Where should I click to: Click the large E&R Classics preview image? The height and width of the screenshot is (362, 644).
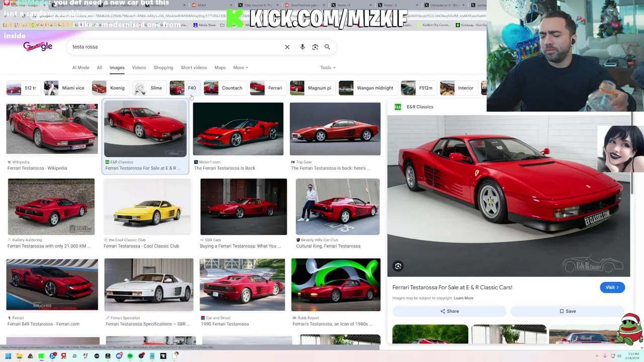508,196
